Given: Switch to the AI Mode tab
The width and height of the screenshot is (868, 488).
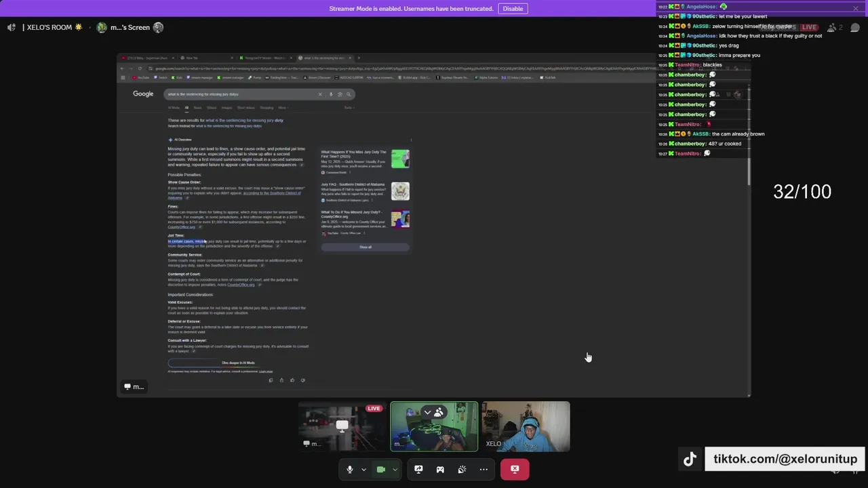Looking at the screenshot, I should [x=174, y=107].
